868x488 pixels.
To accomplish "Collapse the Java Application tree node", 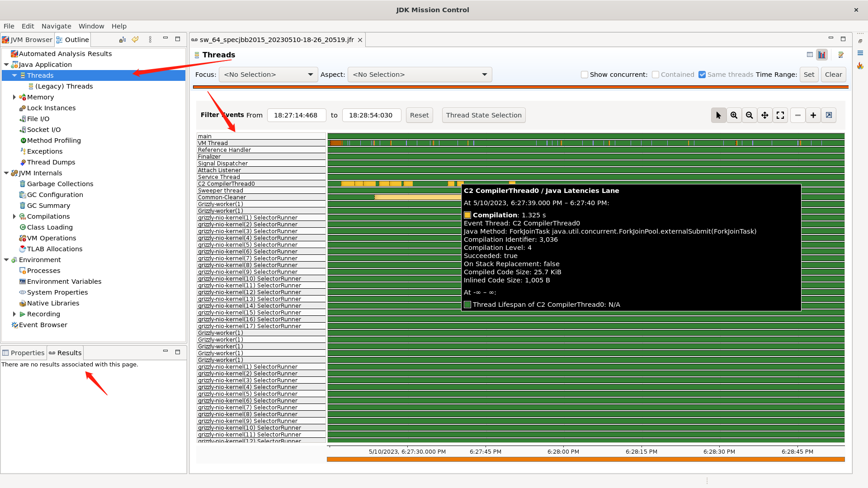I will 6,65.
